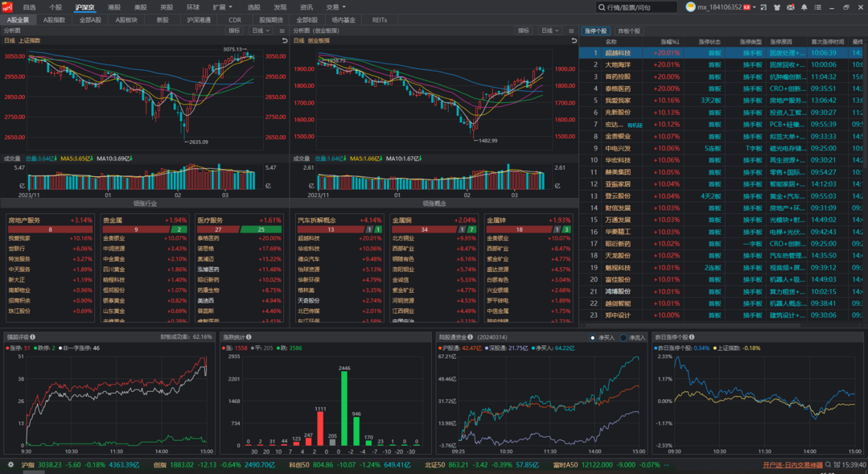Open the list menu icon in title bar

[x=817, y=7]
